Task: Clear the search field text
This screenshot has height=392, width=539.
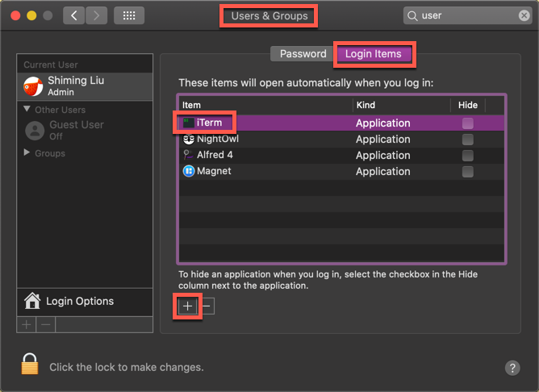Action: pos(524,15)
